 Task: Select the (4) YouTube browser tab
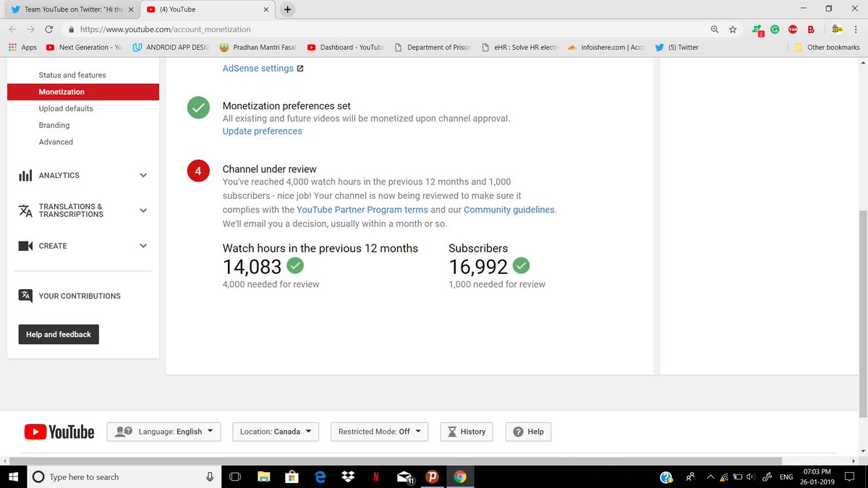pyautogui.click(x=206, y=9)
